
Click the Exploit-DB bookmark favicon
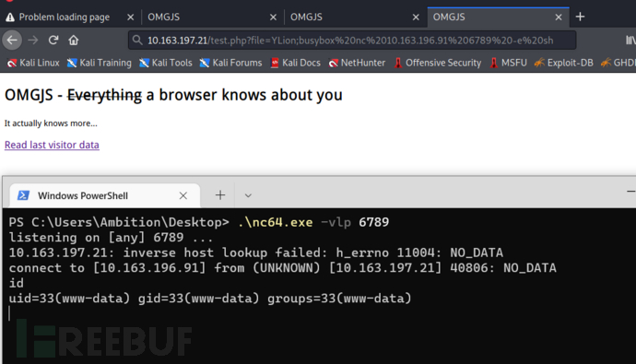(539, 63)
